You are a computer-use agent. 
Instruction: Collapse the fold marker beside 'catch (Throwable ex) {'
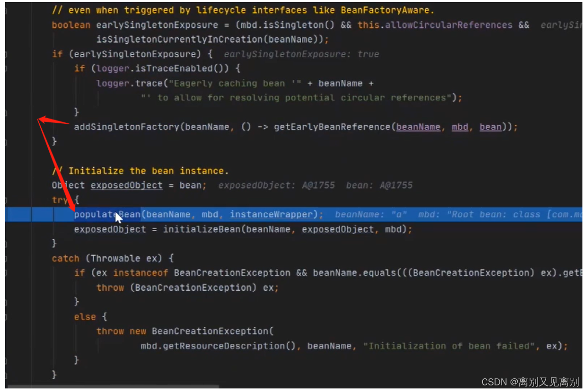[7, 258]
